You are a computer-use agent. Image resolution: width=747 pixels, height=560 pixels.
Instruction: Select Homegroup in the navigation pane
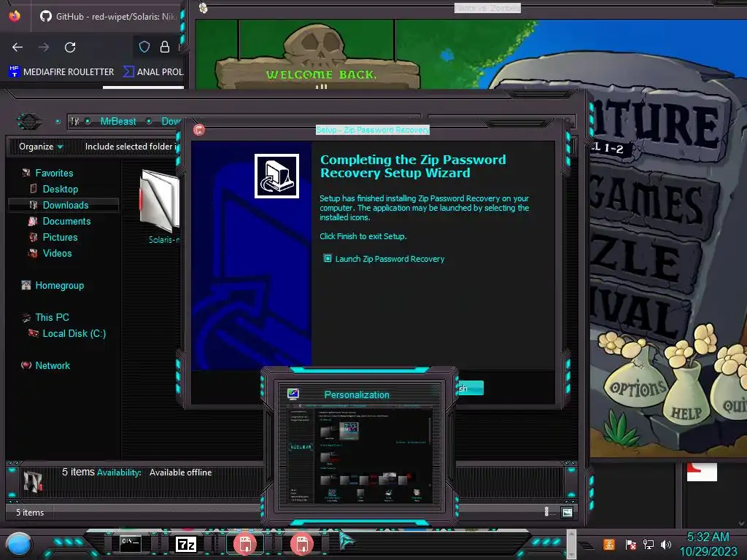coord(60,286)
